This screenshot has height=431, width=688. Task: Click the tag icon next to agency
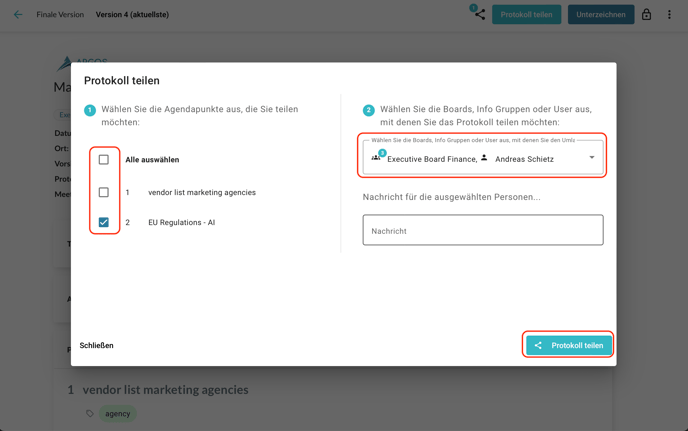pos(90,413)
